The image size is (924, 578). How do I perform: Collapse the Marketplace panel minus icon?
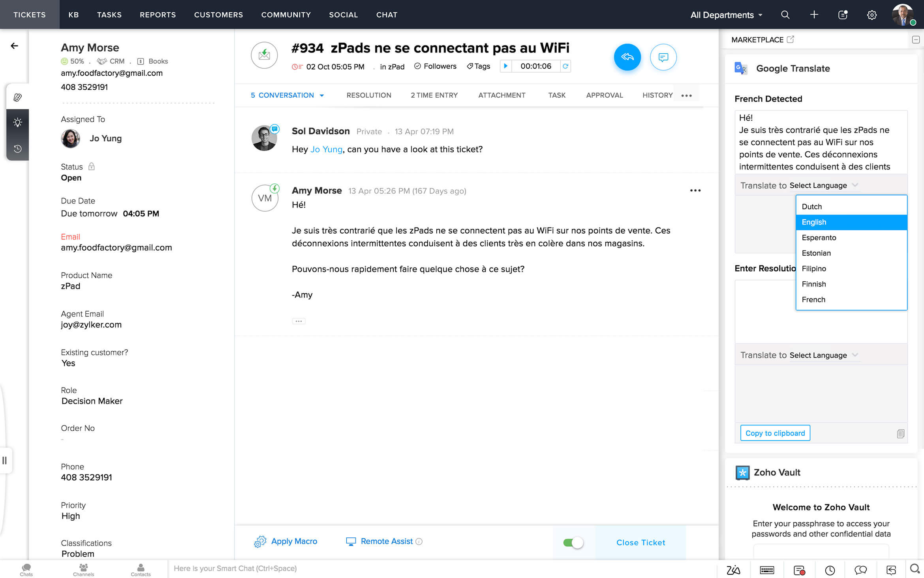pyautogui.click(x=916, y=40)
